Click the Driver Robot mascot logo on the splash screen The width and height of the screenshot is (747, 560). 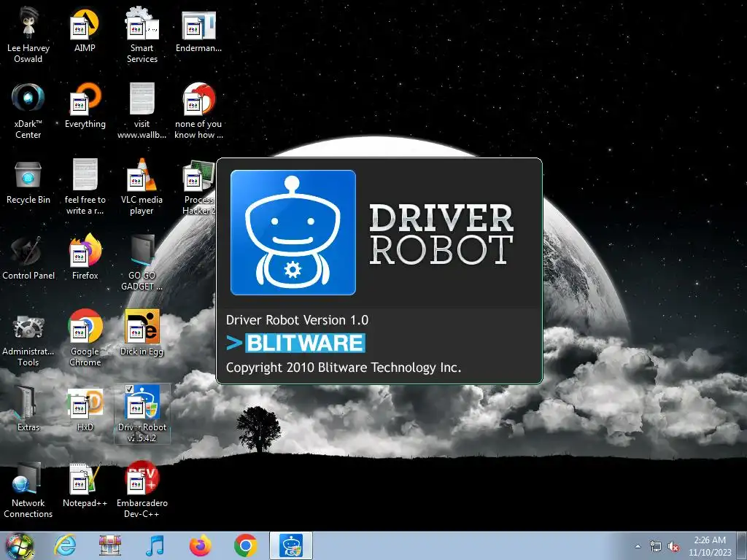point(293,233)
